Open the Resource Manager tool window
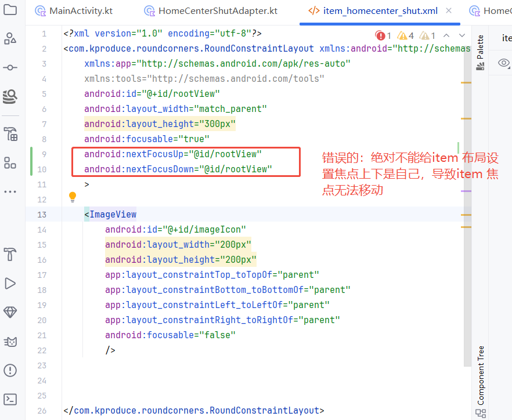Screen dimensions: 512x420 click(x=10, y=38)
